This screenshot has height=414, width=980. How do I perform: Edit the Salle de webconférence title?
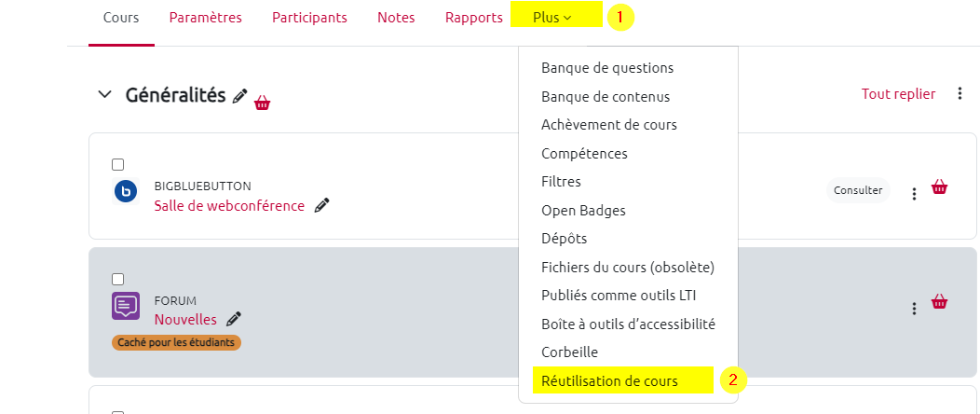pyautogui.click(x=321, y=205)
